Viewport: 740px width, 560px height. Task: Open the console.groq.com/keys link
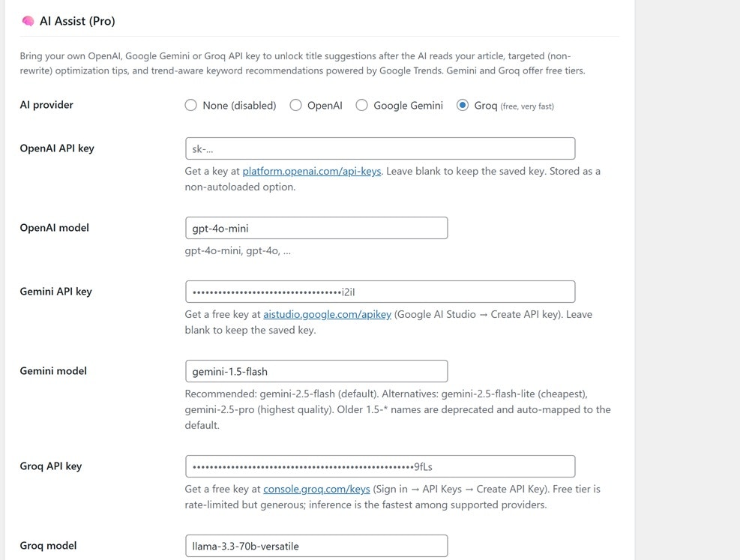(316, 490)
